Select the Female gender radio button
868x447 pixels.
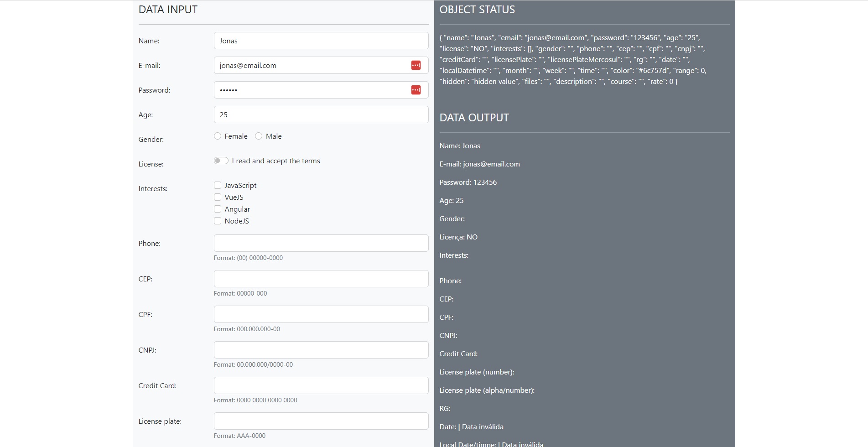click(218, 136)
